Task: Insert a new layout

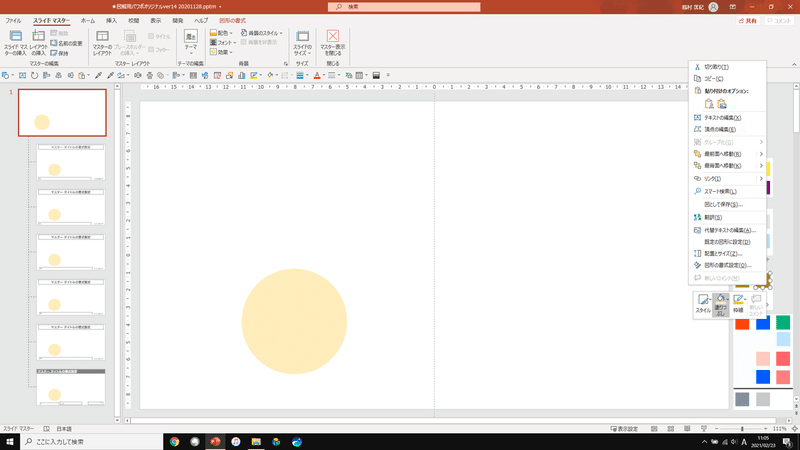Action: (x=39, y=42)
